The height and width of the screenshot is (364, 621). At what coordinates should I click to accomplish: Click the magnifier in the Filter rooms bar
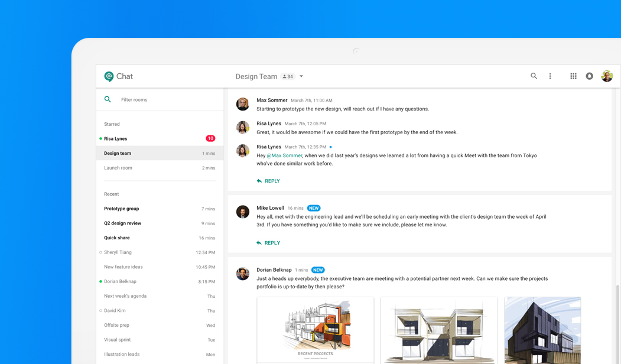tap(108, 99)
